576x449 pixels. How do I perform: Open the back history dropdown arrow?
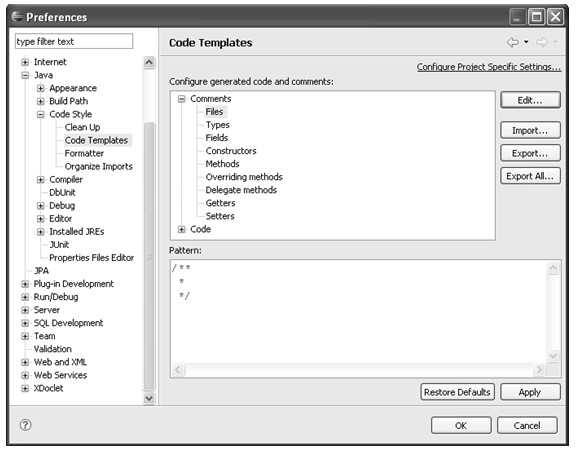526,42
